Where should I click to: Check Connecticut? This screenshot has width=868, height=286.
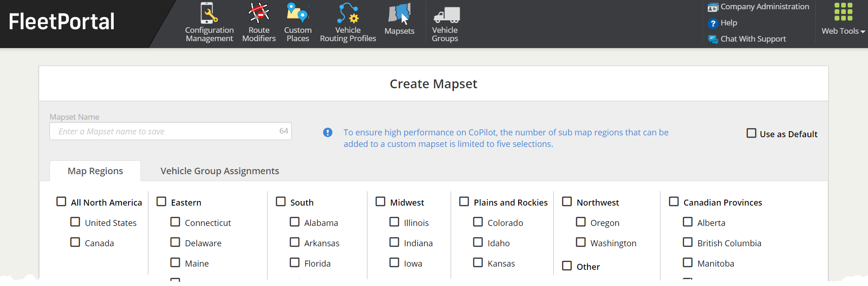pyautogui.click(x=175, y=222)
